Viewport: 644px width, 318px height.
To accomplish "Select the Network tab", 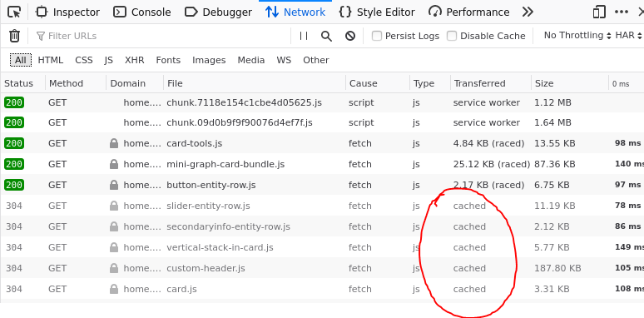I will (x=295, y=12).
